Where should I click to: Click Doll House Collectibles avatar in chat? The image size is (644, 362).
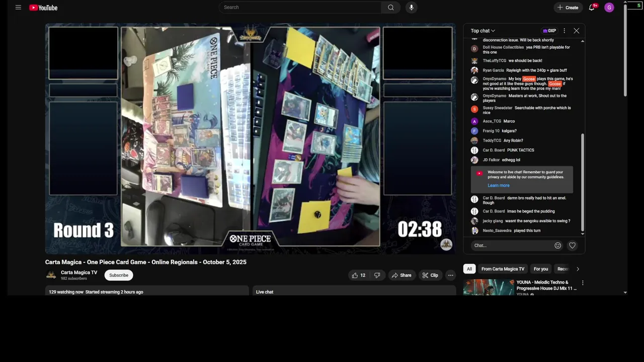pyautogui.click(x=474, y=49)
